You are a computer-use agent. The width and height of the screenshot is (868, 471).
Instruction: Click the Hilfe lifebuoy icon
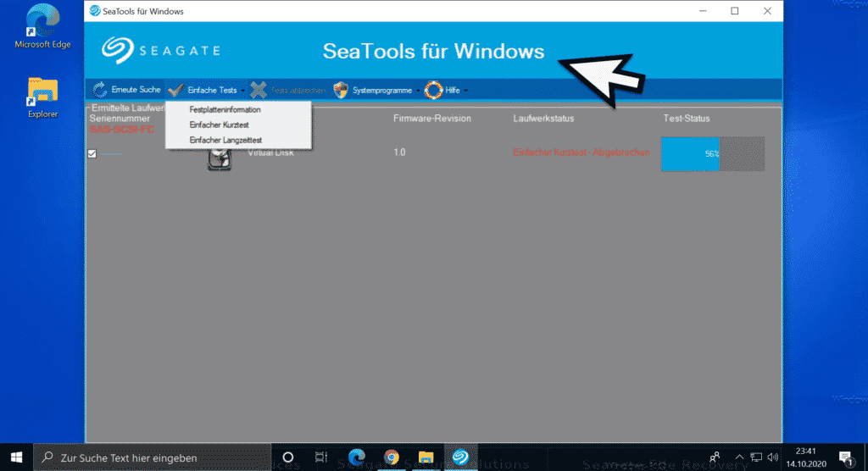tap(433, 90)
